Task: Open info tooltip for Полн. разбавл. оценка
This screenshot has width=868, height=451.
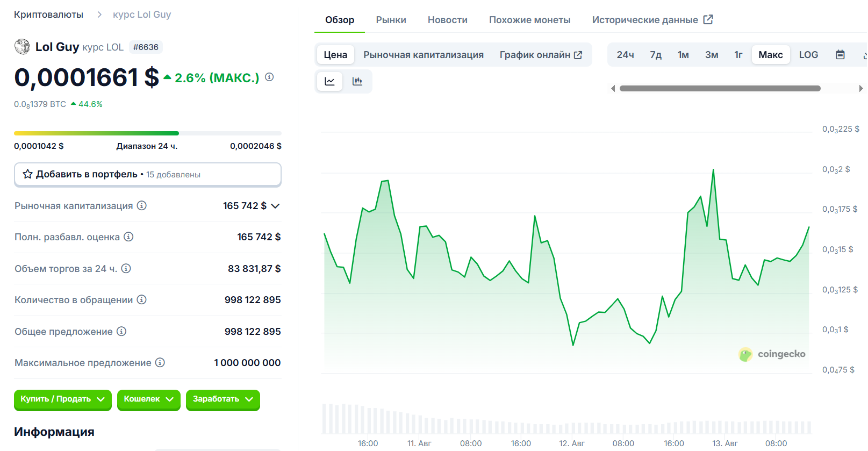Action: [128, 237]
